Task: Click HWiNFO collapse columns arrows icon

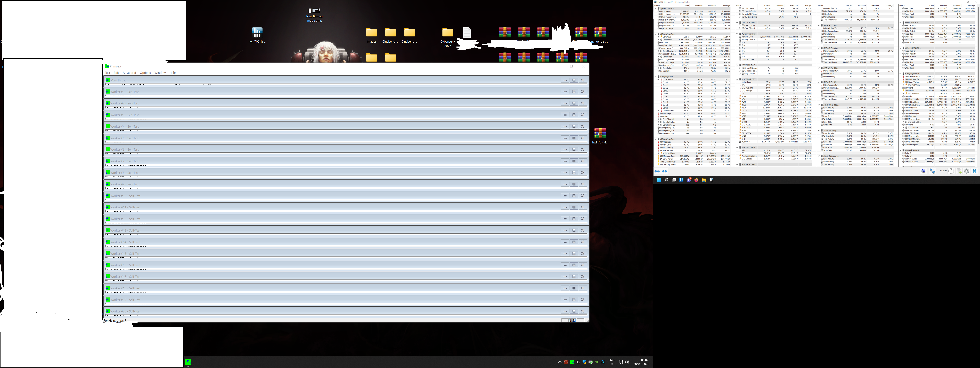Action: [665, 171]
